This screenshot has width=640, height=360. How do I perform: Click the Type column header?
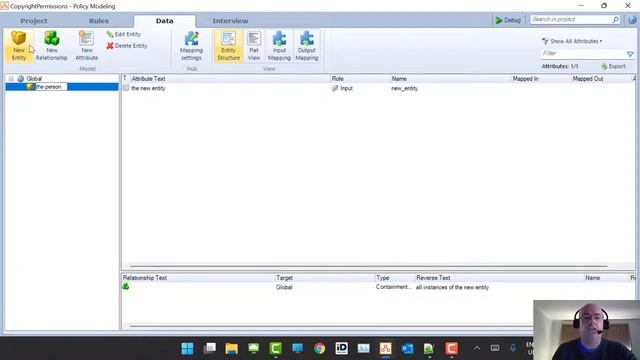click(x=383, y=278)
